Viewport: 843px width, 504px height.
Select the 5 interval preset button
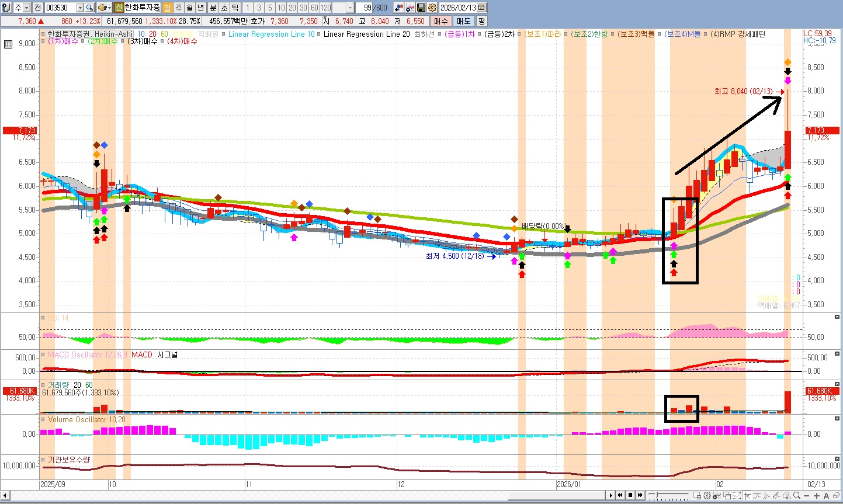270,8
